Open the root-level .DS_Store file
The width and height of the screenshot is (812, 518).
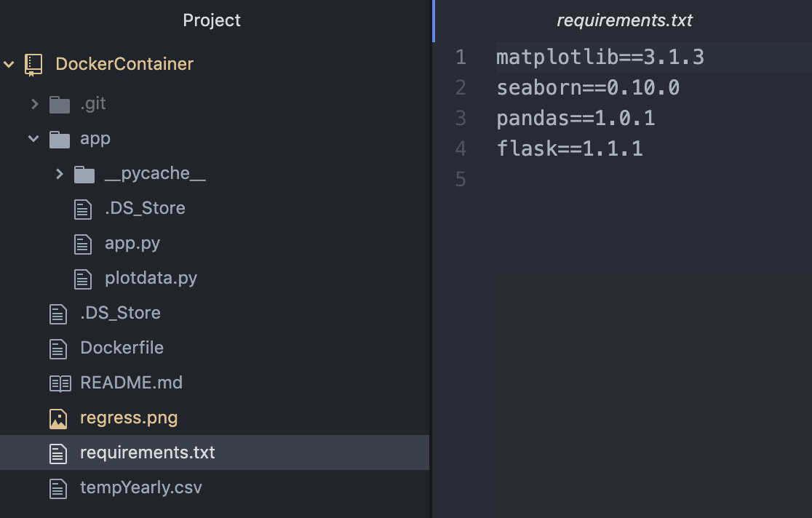tap(120, 313)
